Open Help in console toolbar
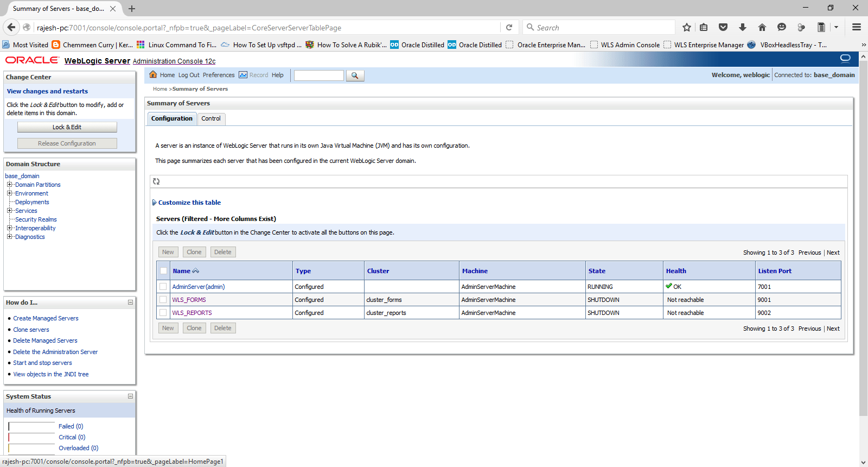868x467 pixels. point(278,75)
